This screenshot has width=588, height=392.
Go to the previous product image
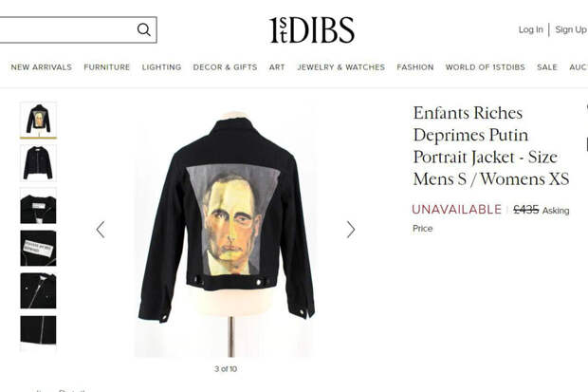(101, 230)
